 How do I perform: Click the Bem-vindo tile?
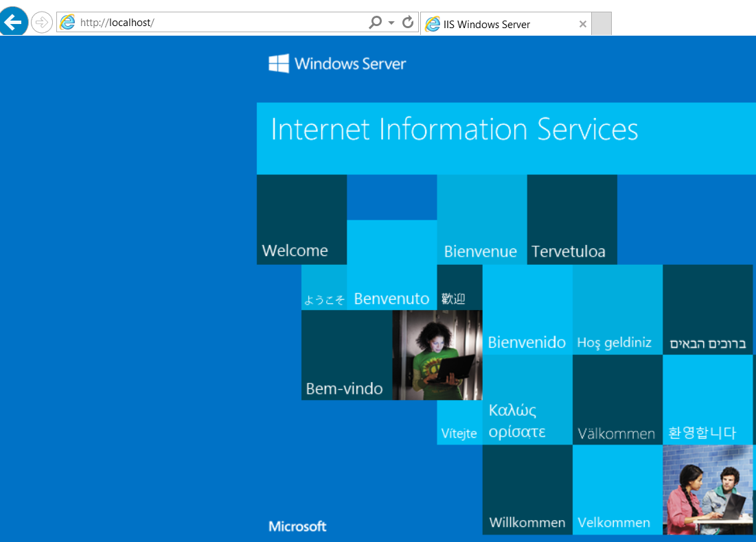coord(347,355)
